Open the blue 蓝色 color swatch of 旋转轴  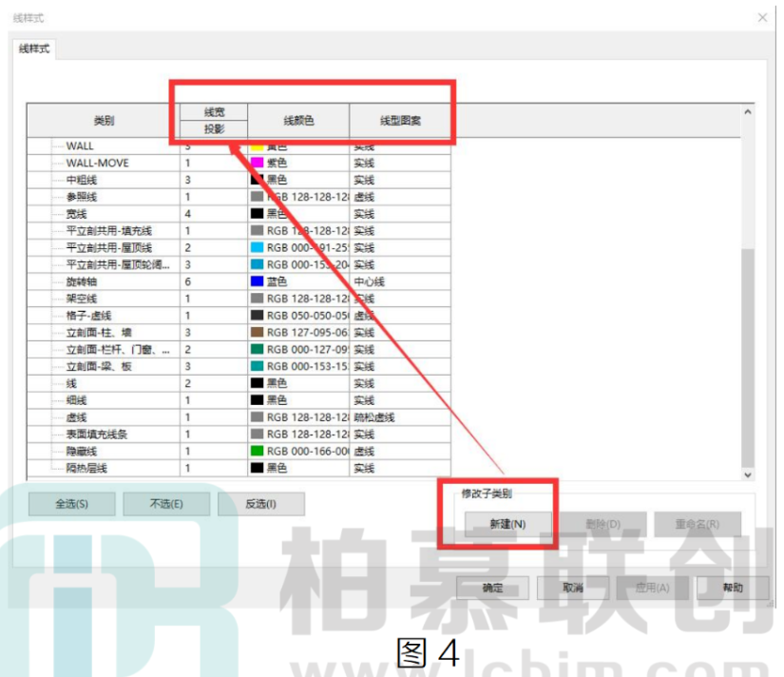tap(257, 281)
